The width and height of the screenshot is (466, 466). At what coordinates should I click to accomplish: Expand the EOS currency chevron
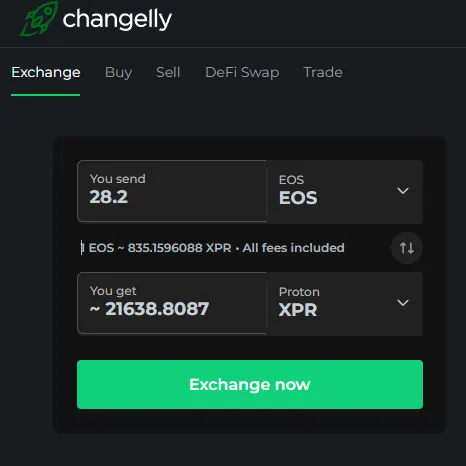pos(403,191)
